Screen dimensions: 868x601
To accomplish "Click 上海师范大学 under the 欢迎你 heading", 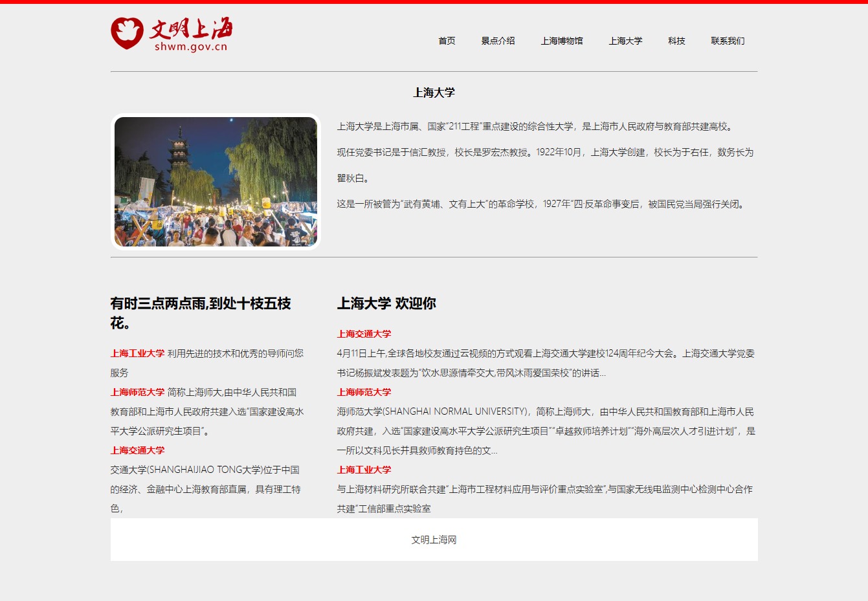I will (x=364, y=392).
